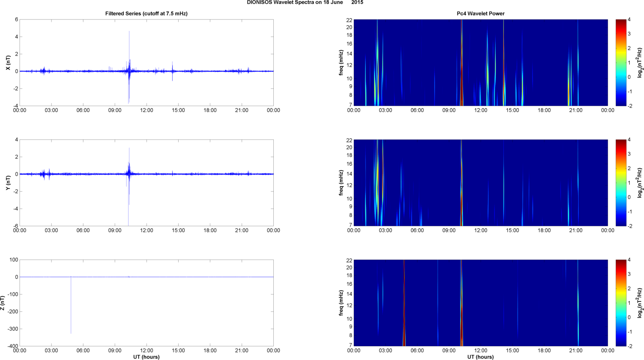Click the colorbar beside the Z-component spectrogram
The width and height of the screenshot is (644, 360).
[x=621, y=303]
